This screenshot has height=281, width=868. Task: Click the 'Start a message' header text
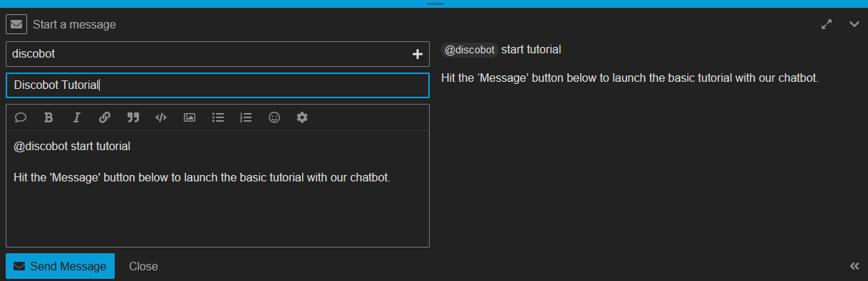(74, 24)
